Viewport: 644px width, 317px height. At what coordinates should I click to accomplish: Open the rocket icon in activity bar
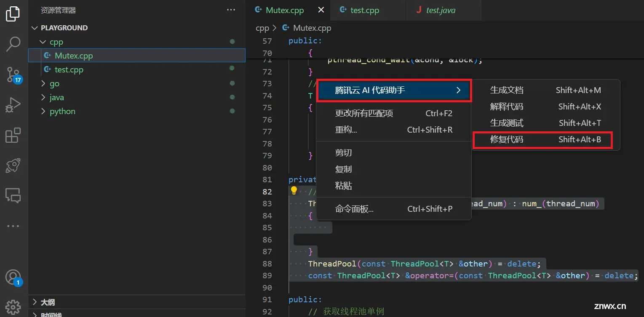click(13, 165)
